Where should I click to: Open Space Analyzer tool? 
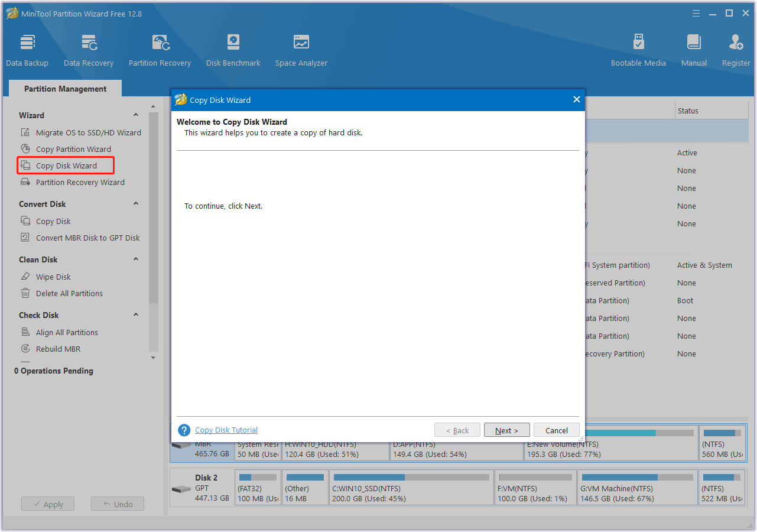pyautogui.click(x=301, y=51)
